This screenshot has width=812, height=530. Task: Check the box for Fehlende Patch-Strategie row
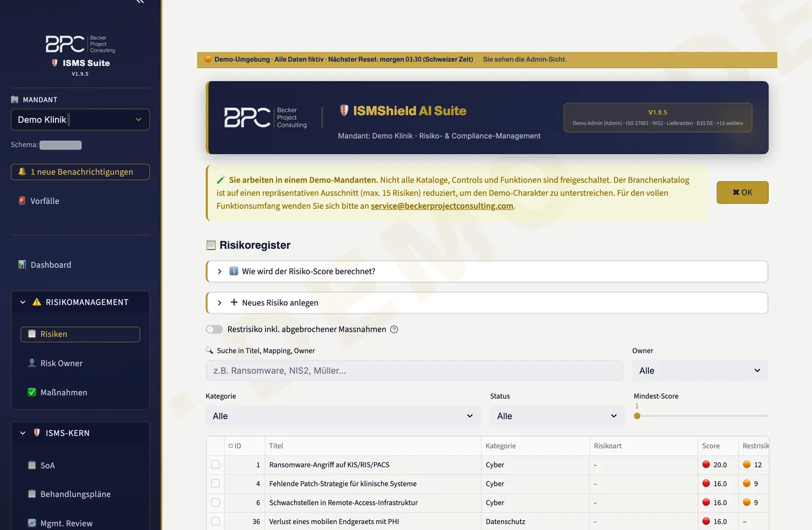(x=215, y=484)
